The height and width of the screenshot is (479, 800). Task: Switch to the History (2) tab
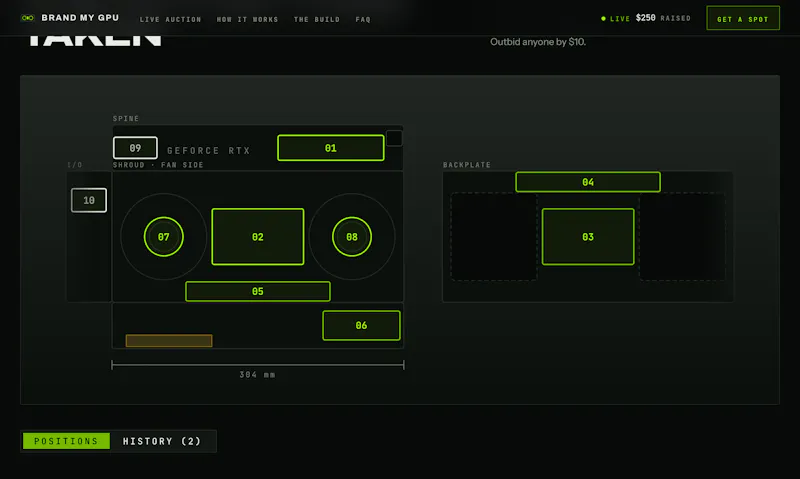(162, 441)
